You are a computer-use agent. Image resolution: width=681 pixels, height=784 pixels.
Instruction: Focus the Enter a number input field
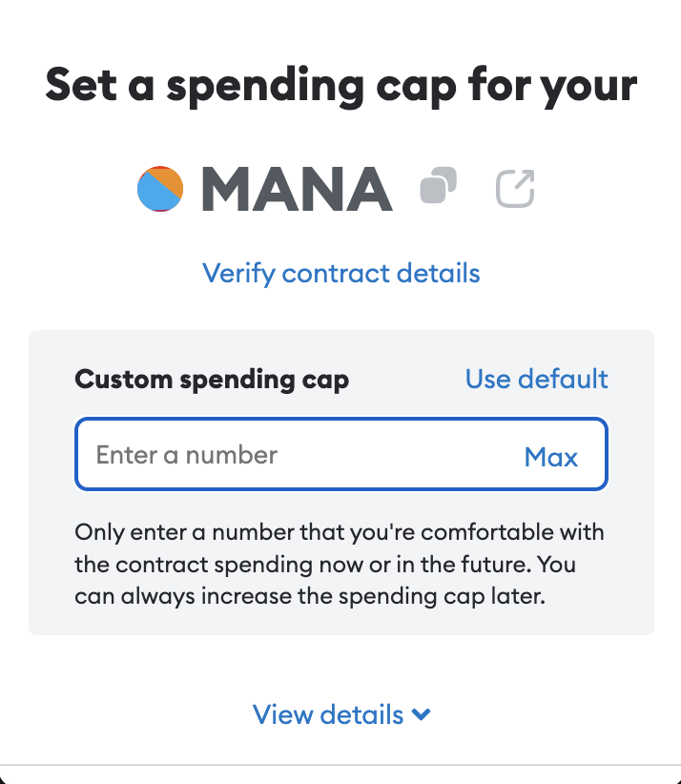[296, 455]
